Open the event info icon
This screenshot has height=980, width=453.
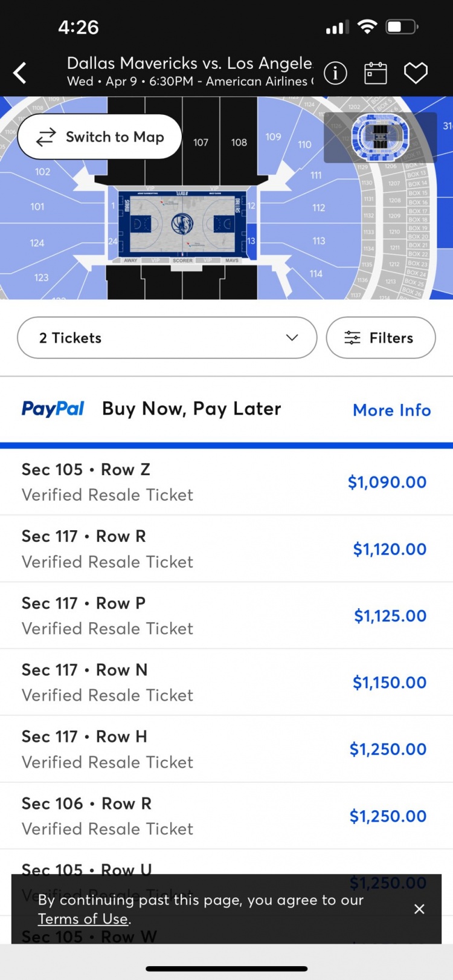click(335, 73)
